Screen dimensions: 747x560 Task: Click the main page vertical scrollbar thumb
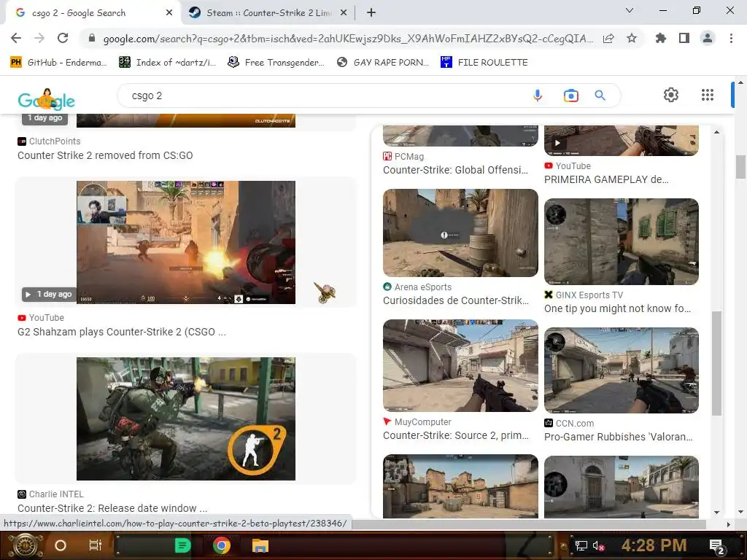pyautogui.click(x=740, y=167)
